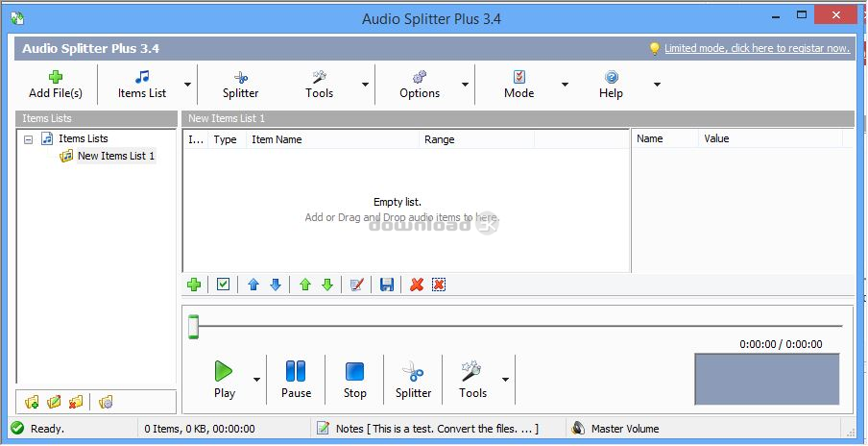
Task: Click the add new items list folder icon
Action: tap(32, 402)
